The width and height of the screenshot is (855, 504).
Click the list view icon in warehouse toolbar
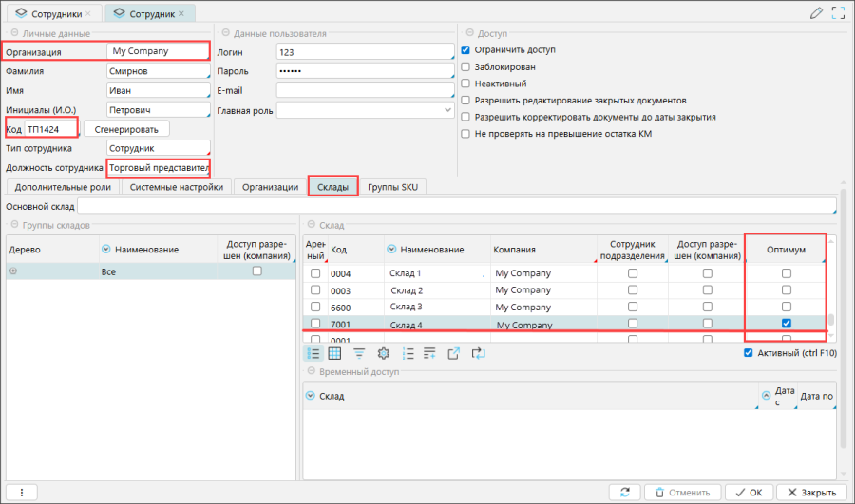click(x=313, y=353)
